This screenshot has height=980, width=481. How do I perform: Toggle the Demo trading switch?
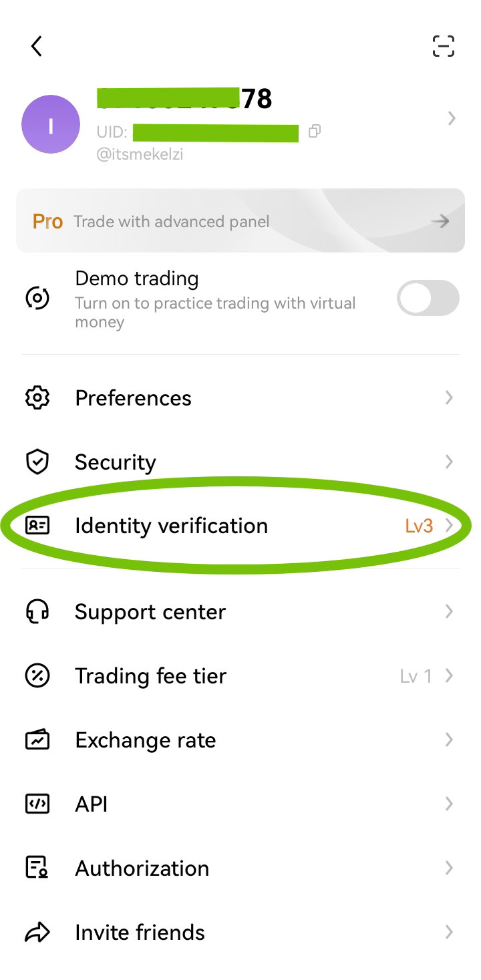(x=428, y=298)
